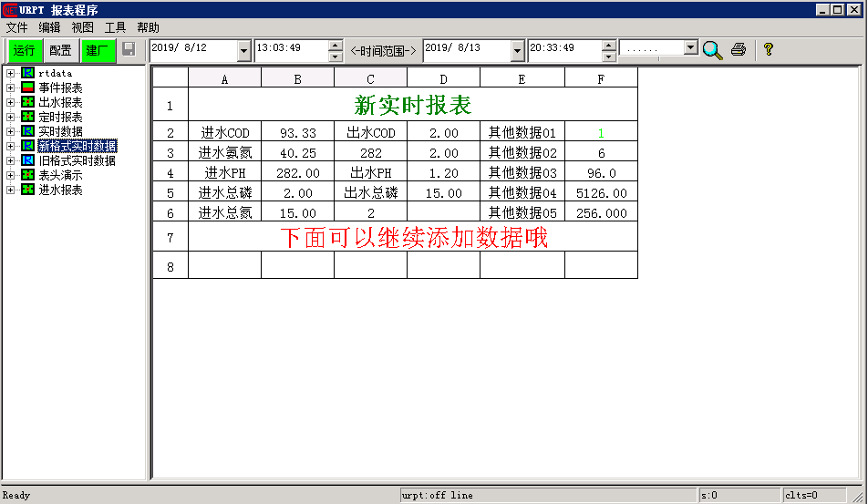Expand the 表头演示 tree node
Screen dimensions: 868x504
[x=10, y=175]
